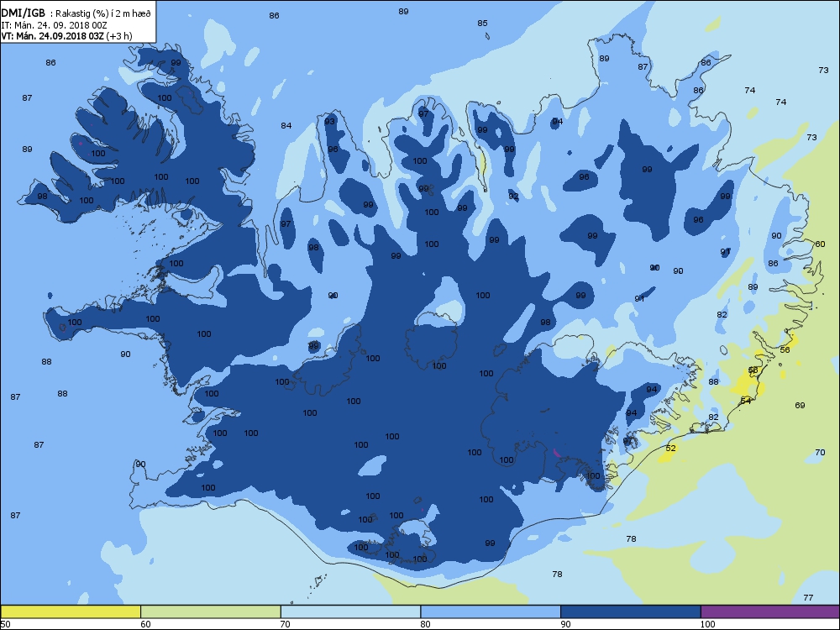The height and width of the screenshot is (630, 840).
Task: Select the dark blue 90–100 legend band
Action: [x=631, y=612]
